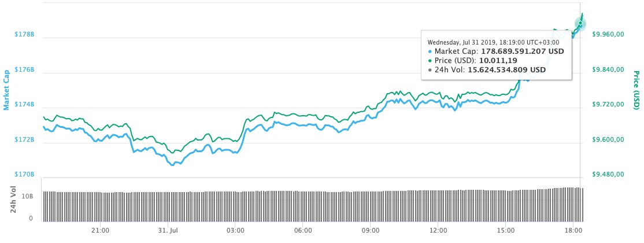Click the green Price (USD) bullet in the tooltip

(430, 61)
